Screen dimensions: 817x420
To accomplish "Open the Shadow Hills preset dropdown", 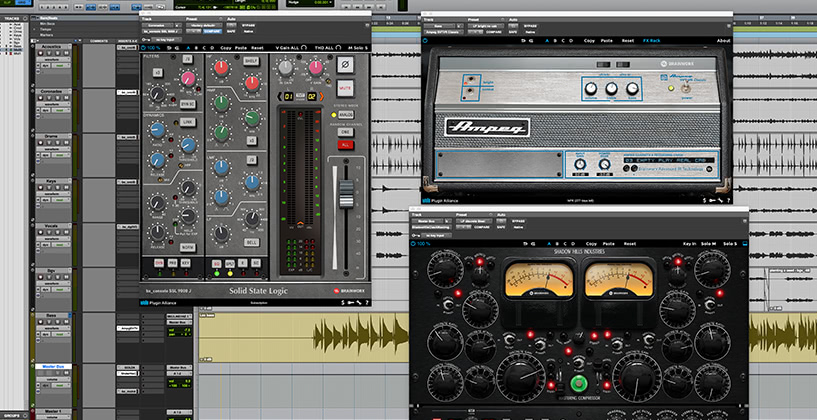I will [x=474, y=221].
